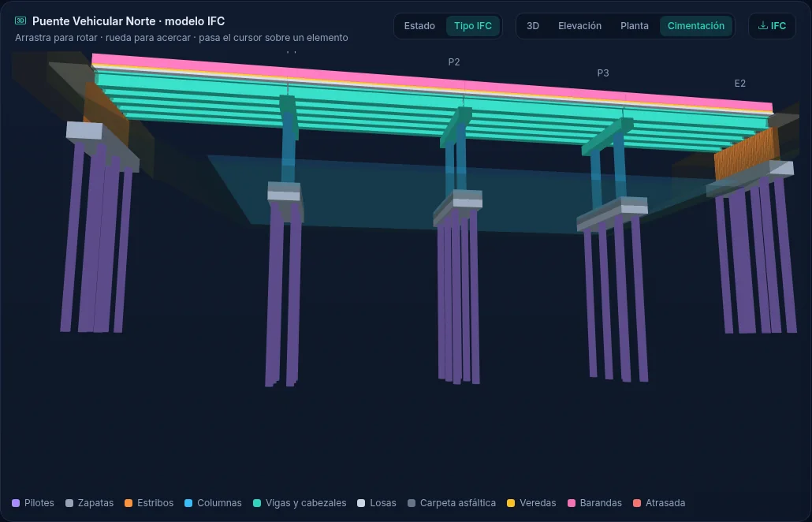Click the 'Carpeta asfáltica' legend label
The width and height of the screenshot is (812, 522).
click(x=458, y=503)
